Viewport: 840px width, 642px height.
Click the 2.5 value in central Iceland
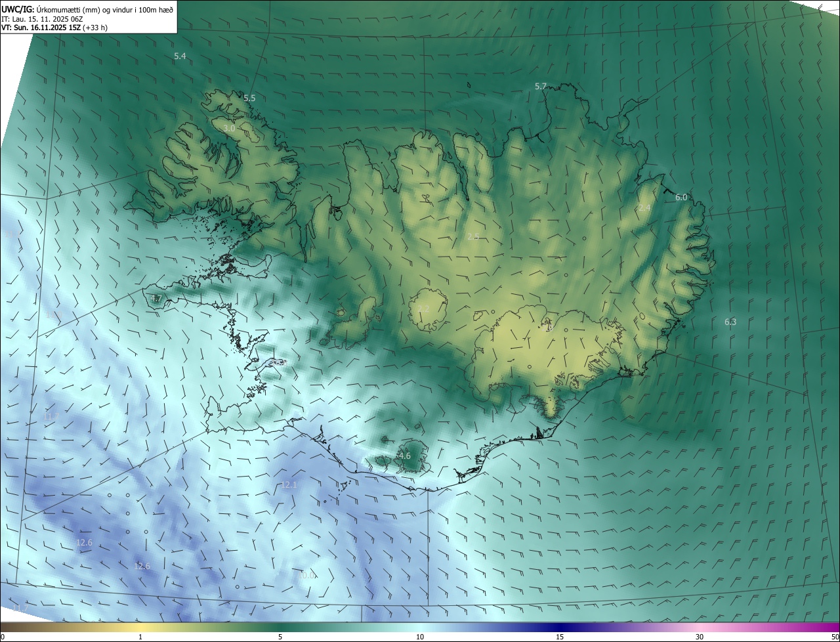(x=473, y=236)
